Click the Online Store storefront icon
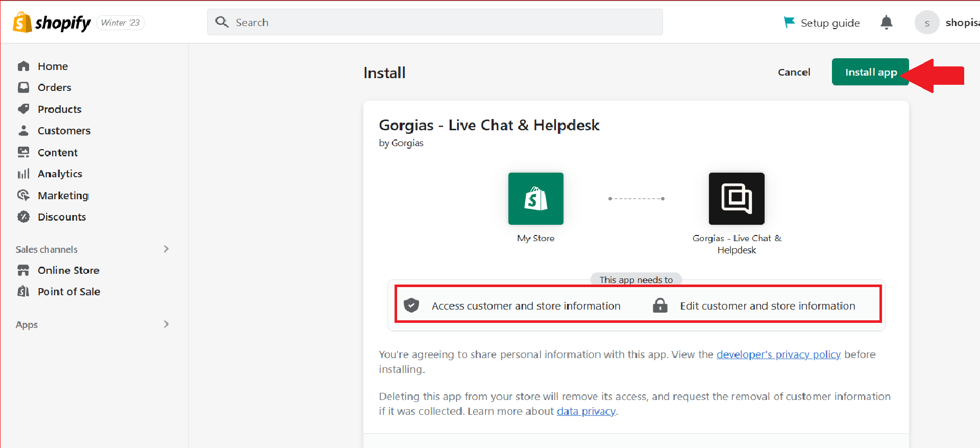This screenshot has height=448, width=980. (x=23, y=270)
